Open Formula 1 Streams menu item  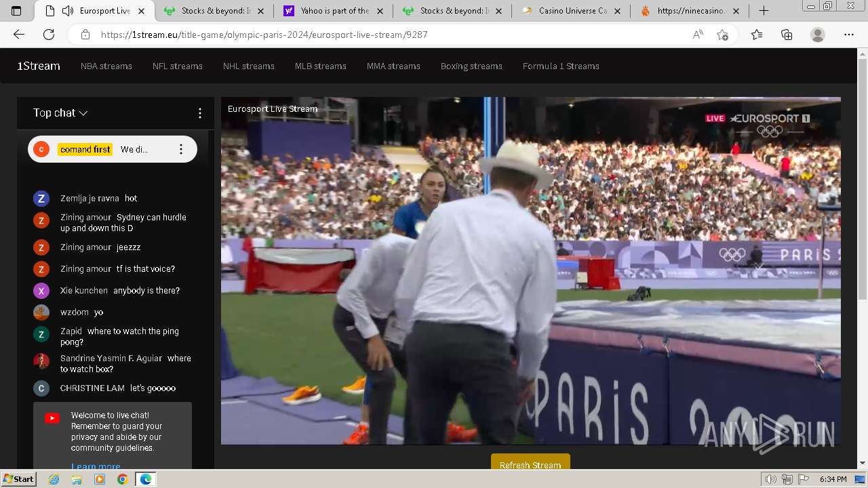coord(561,66)
